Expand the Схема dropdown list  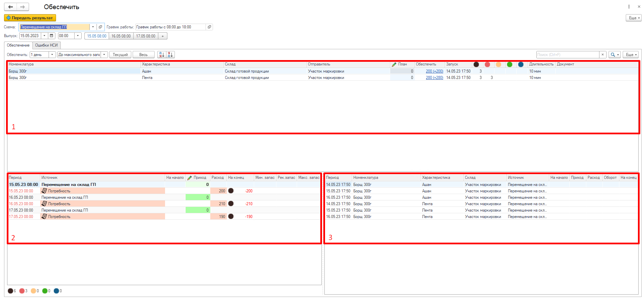point(93,27)
